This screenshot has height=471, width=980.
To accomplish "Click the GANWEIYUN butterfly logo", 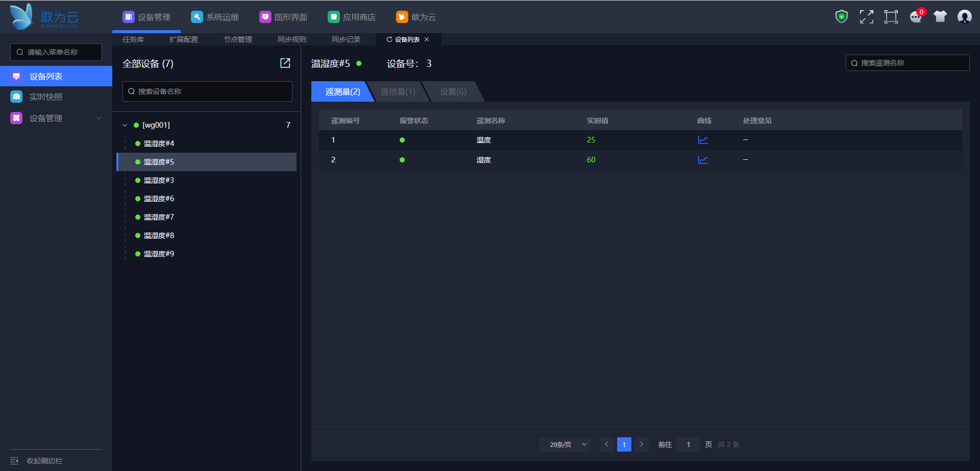I will (x=44, y=17).
